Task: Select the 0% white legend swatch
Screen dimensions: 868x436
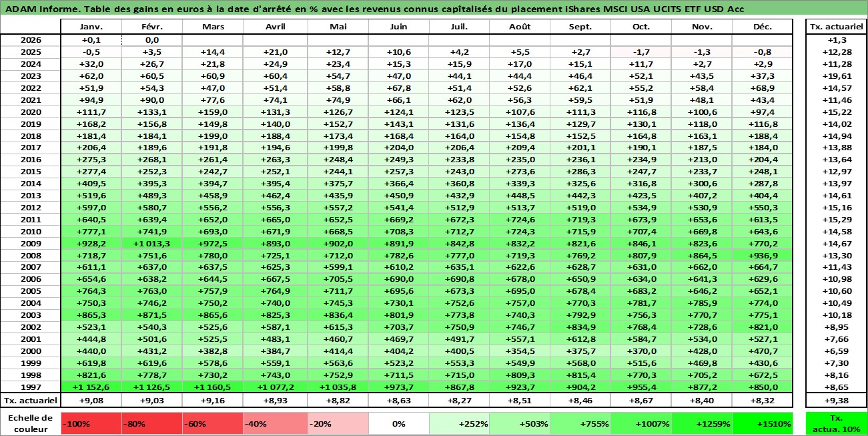Action: [x=398, y=423]
